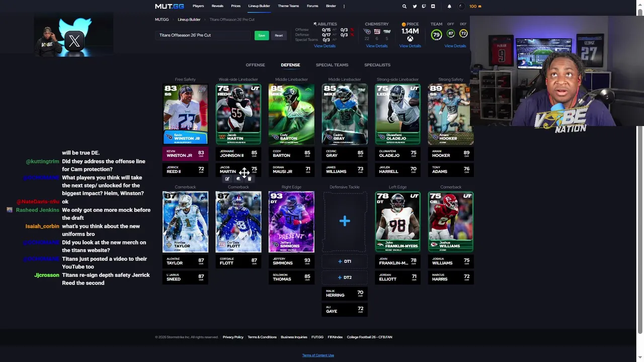Click the Titans chemistry logo

[x=367, y=32]
